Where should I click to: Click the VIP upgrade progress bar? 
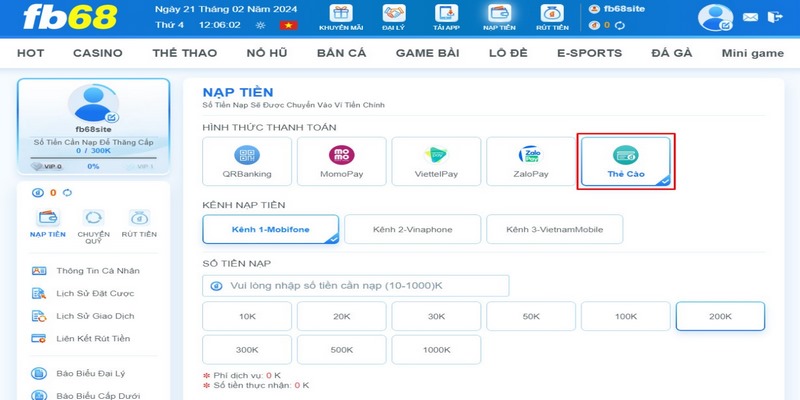tap(93, 158)
